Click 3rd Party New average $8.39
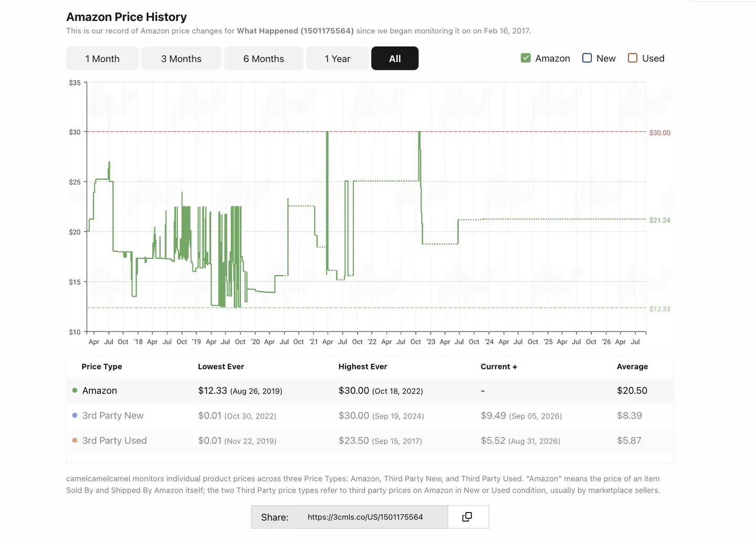Image resolution: width=756 pixels, height=542 pixels. pyautogui.click(x=629, y=415)
